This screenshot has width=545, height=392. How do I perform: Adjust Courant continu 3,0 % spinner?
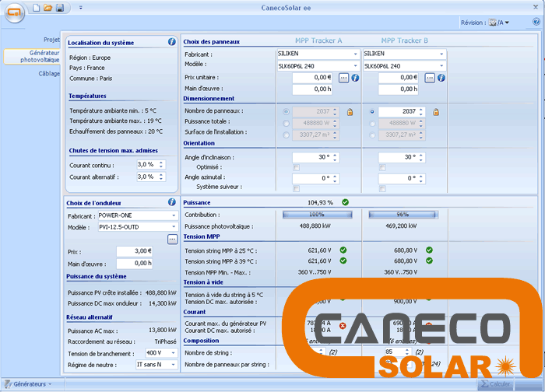coord(161,165)
